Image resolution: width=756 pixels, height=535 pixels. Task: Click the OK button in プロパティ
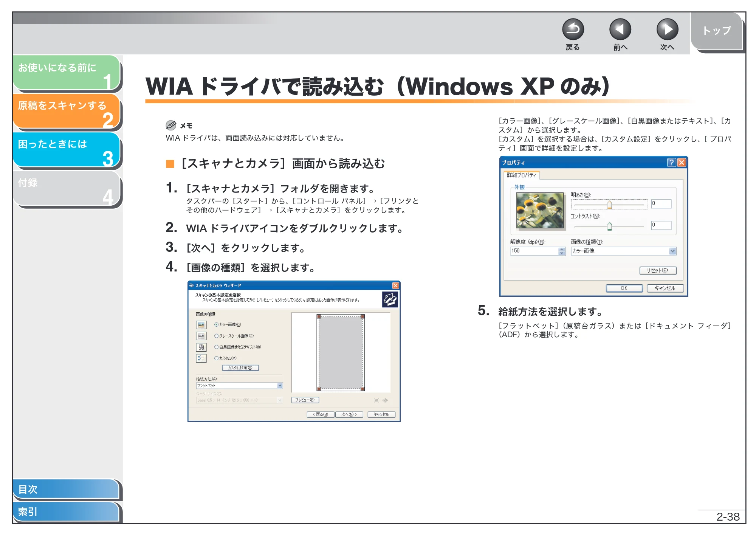click(624, 288)
